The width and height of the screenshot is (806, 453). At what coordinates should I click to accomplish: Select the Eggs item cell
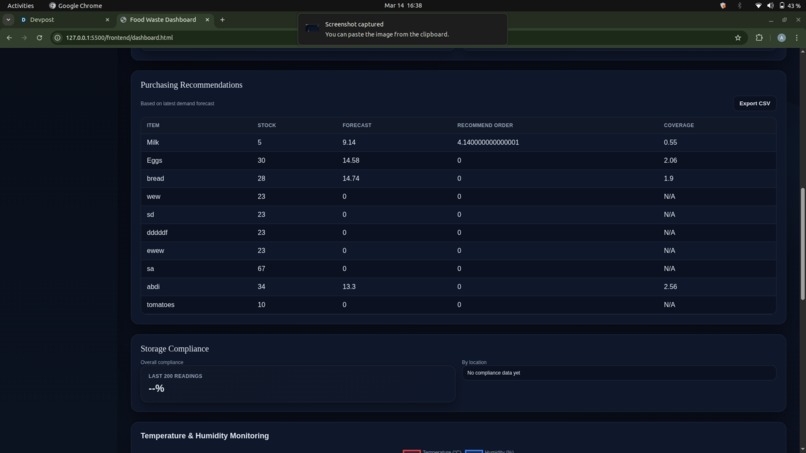pyautogui.click(x=154, y=160)
